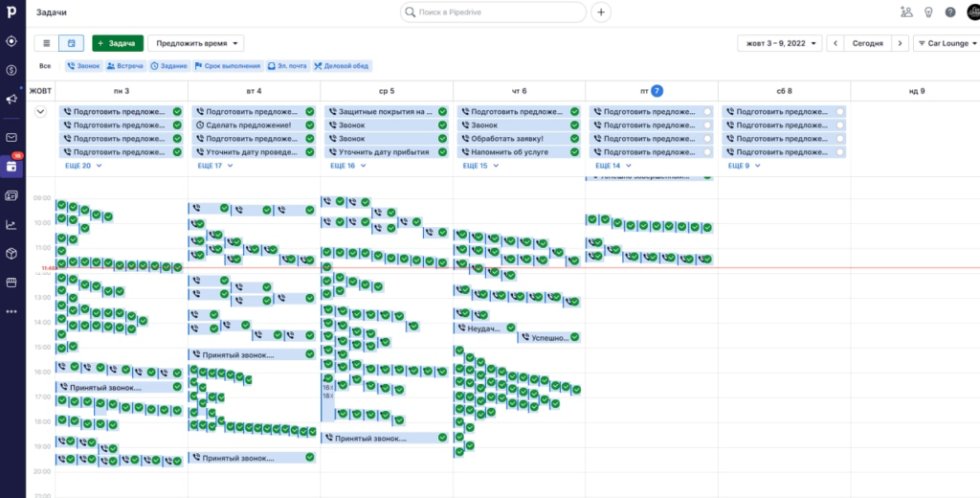
Task: Open Deals dollar icon in sidebar
Action: click(x=11, y=70)
